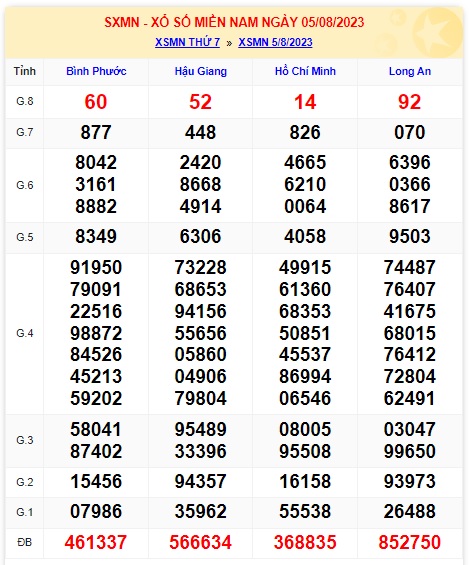
Task: Select G.1 number 55538
Action: tap(305, 512)
